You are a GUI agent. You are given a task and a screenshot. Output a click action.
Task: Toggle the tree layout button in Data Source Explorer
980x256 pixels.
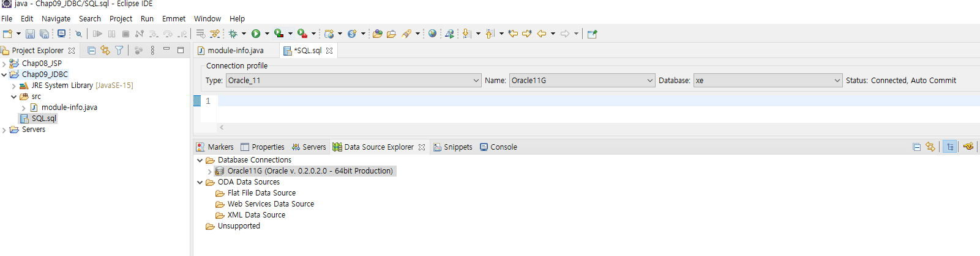(x=950, y=147)
